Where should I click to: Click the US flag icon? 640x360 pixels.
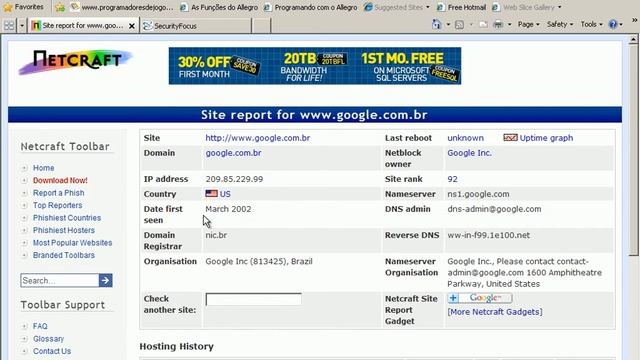[x=211, y=193]
